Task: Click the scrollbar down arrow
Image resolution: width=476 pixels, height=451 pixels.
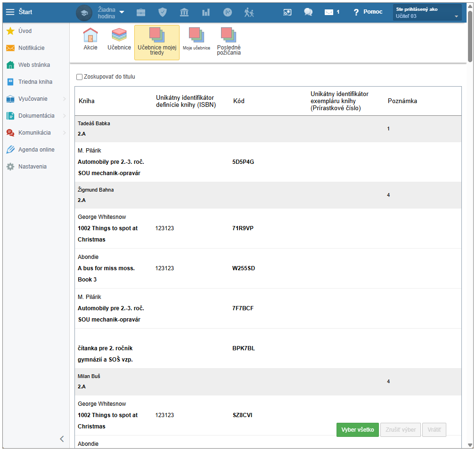Action: [470, 445]
